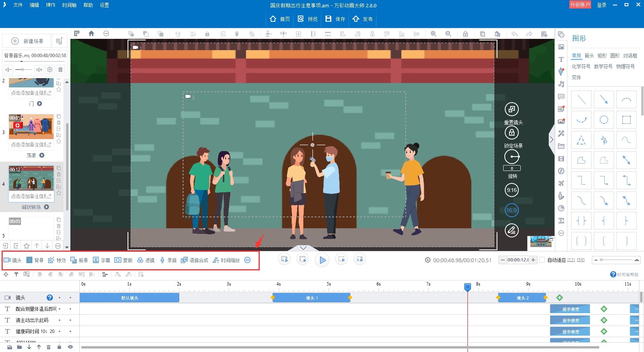The height and width of the screenshot is (352, 644).
Task: Increase duration with plus stepper
Action: point(533,260)
